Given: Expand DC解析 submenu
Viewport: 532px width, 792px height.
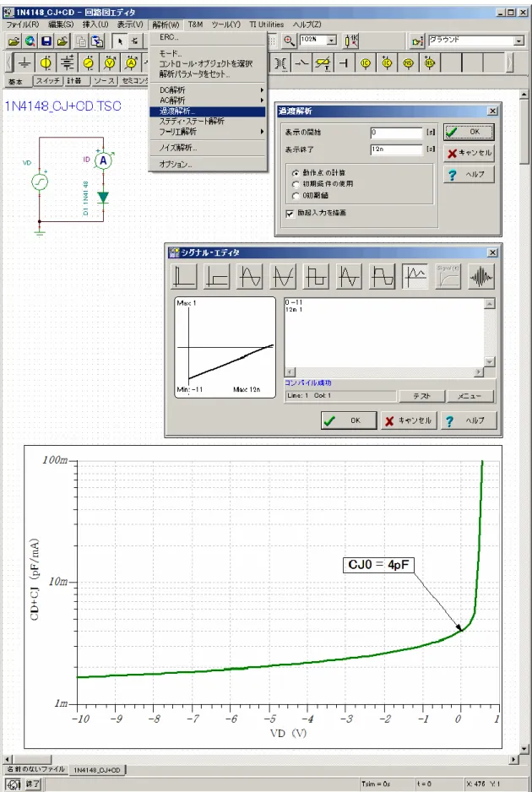Looking at the screenshot, I should click(x=208, y=90).
